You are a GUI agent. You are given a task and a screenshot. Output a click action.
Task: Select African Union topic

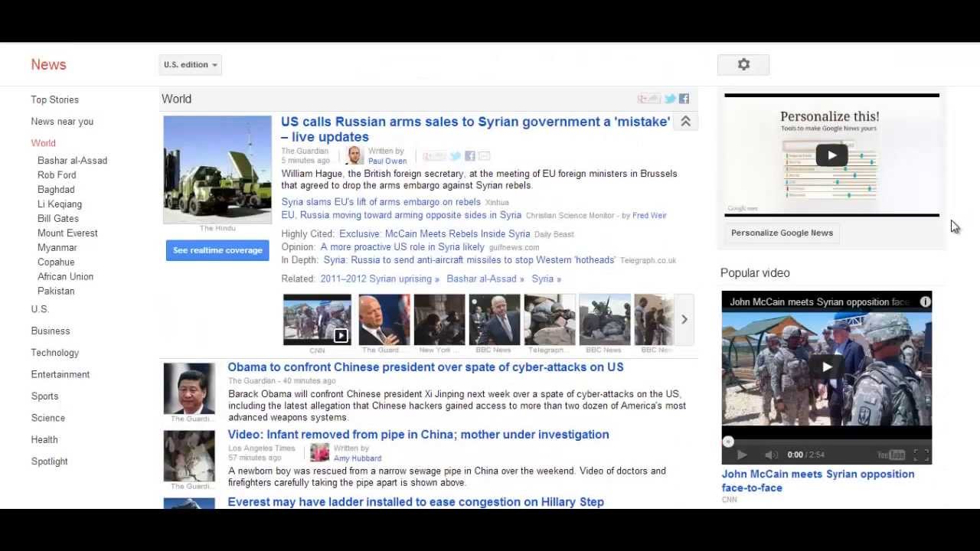click(x=65, y=277)
